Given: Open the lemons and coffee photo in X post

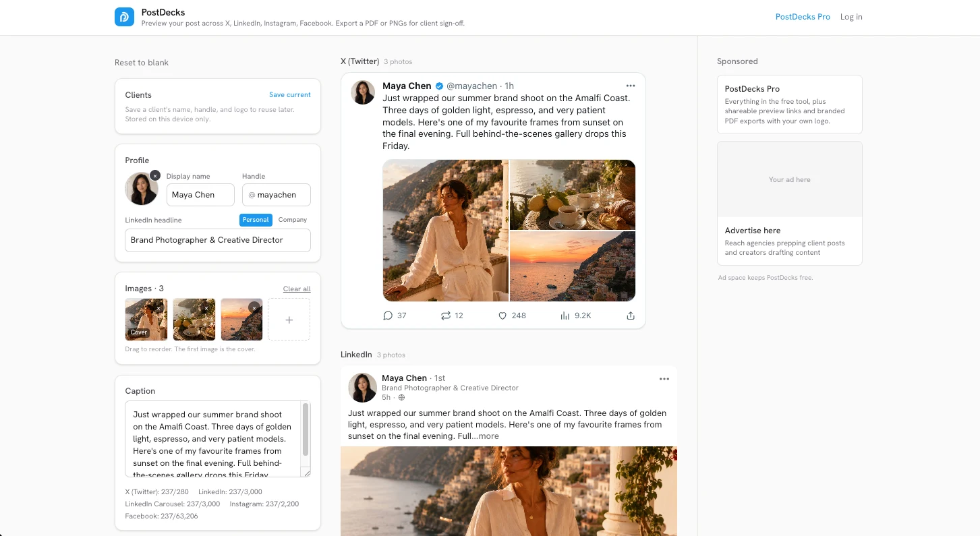Looking at the screenshot, I should 573,195.
